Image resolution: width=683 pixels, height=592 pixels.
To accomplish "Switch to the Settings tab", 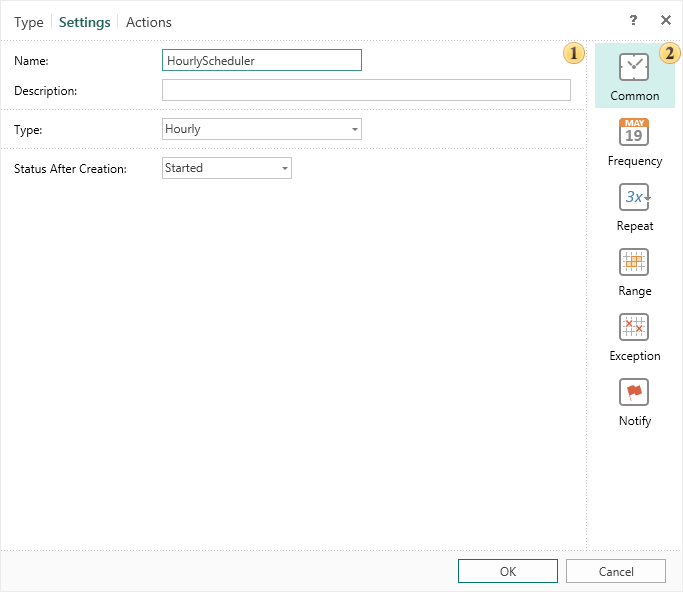I will tap(85, 22).
